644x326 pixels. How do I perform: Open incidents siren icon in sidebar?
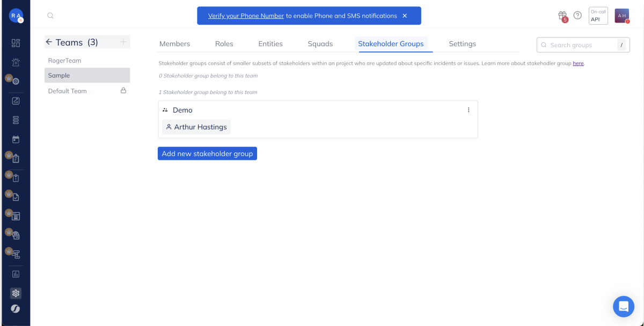[16, 62]
